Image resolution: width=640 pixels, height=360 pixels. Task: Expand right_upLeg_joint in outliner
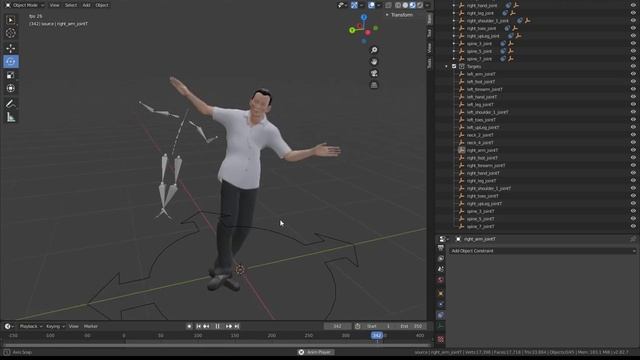coord(454,36)
